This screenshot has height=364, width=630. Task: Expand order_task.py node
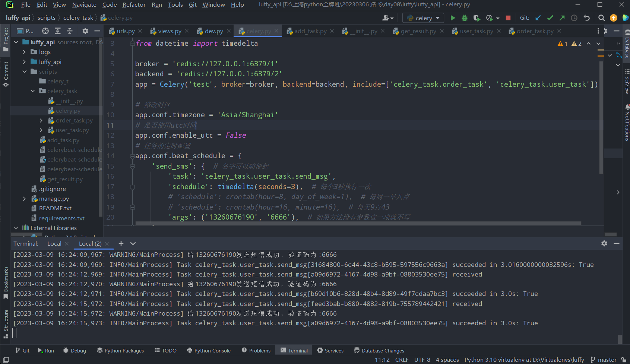click(41, 120)
